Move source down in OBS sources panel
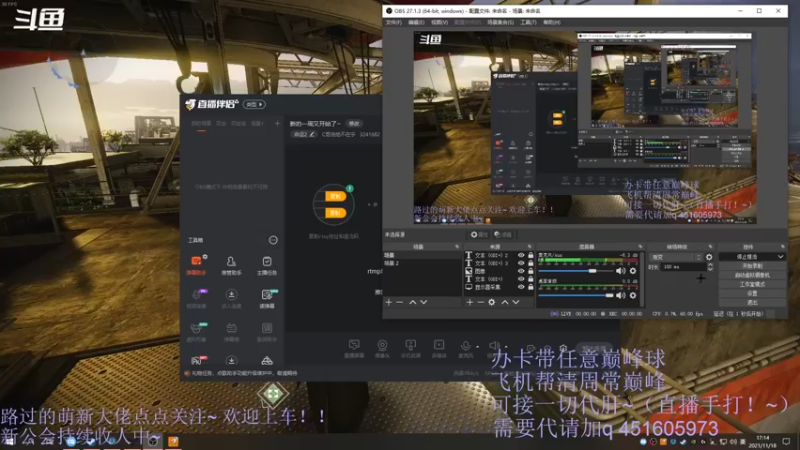Screen dimensions: 800x450 coord(516,303)
